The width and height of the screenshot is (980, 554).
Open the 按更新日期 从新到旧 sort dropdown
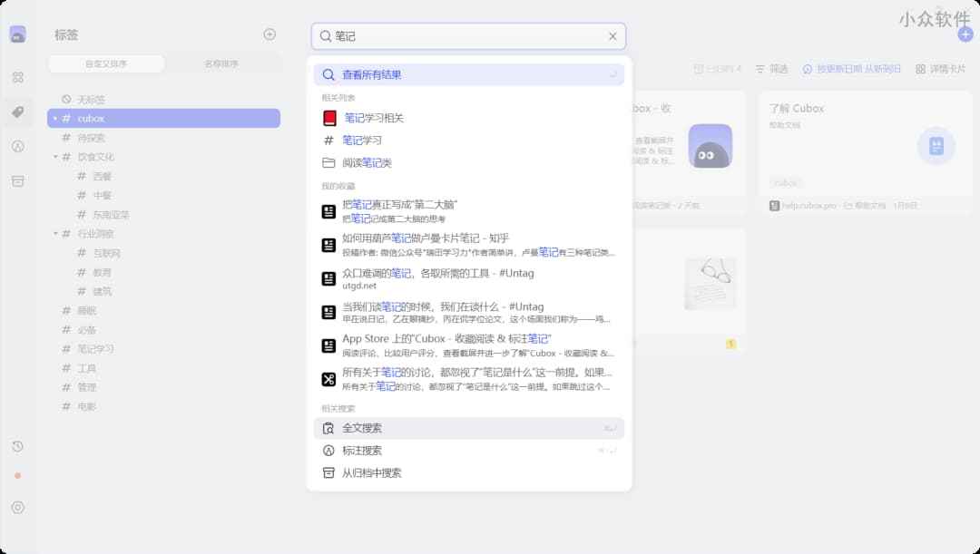(x=852, y=69)
